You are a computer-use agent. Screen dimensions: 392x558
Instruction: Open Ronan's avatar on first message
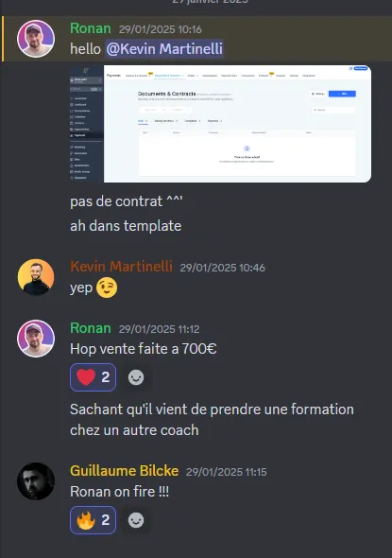click(x=36, y=39)
